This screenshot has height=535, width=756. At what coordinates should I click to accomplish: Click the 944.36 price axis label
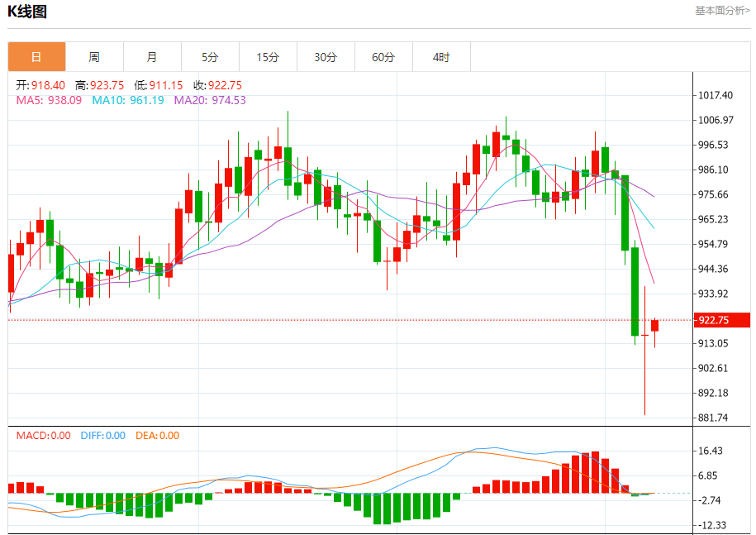coord(714,270)
